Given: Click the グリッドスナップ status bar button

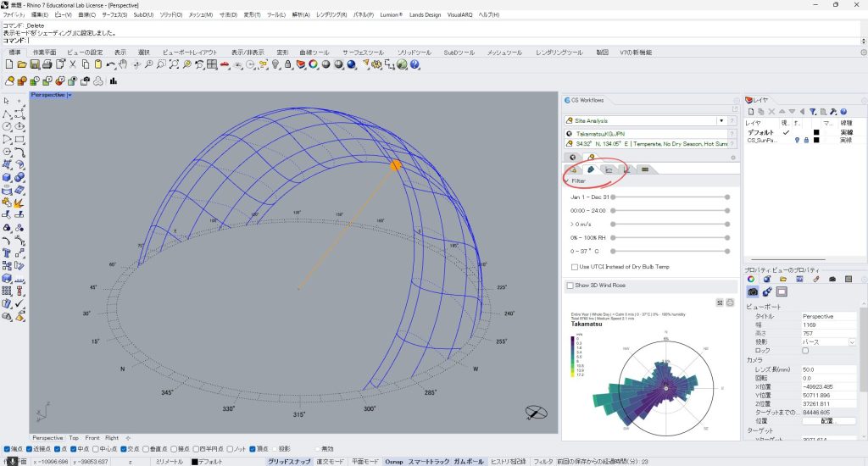Looking at the screenshot, I should (x=289, y=462).
